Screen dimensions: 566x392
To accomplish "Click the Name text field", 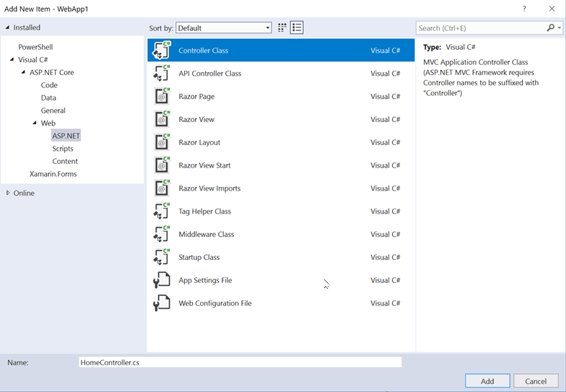I will pyautogui.click(x=240, y=362).
